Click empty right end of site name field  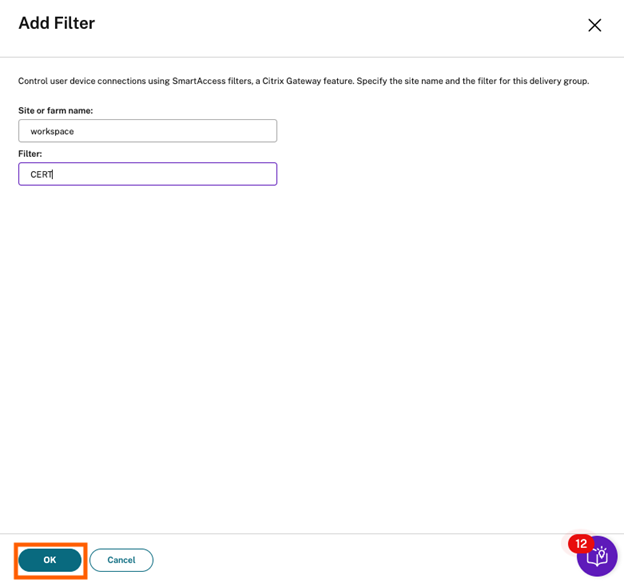click(240, 131)
